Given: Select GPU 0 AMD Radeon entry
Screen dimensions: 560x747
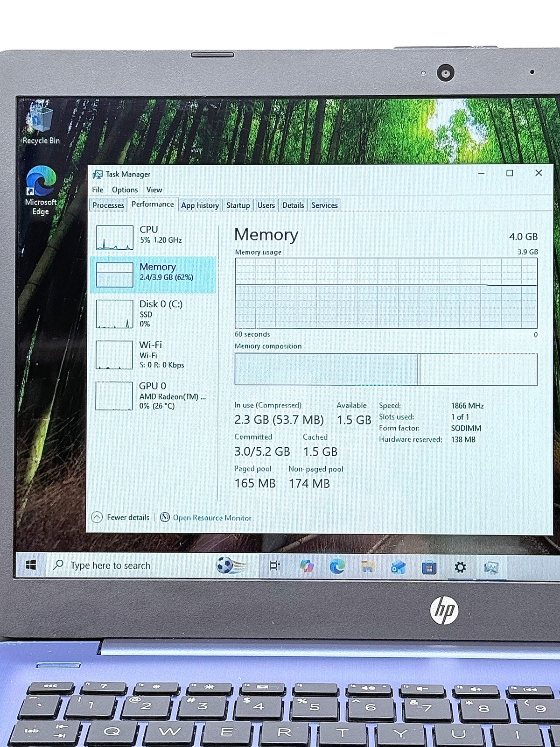Looking at the screenshot, I should pos(153,396).
